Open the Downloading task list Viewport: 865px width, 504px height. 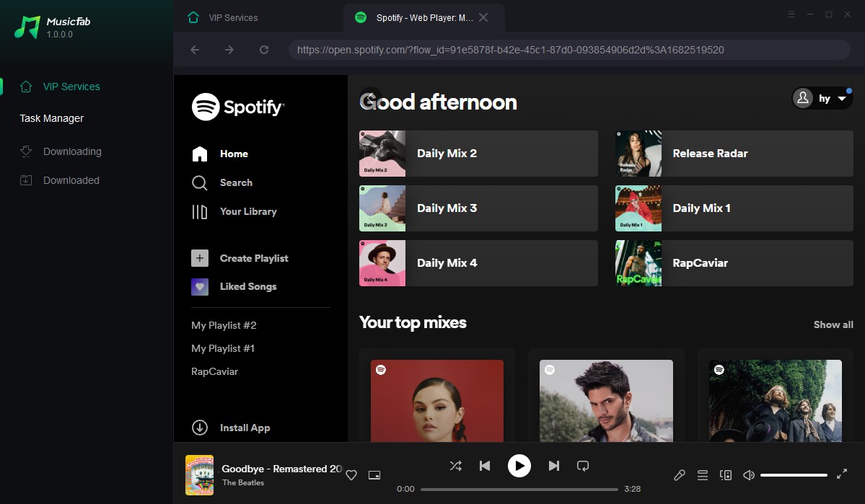coord(61,151)
